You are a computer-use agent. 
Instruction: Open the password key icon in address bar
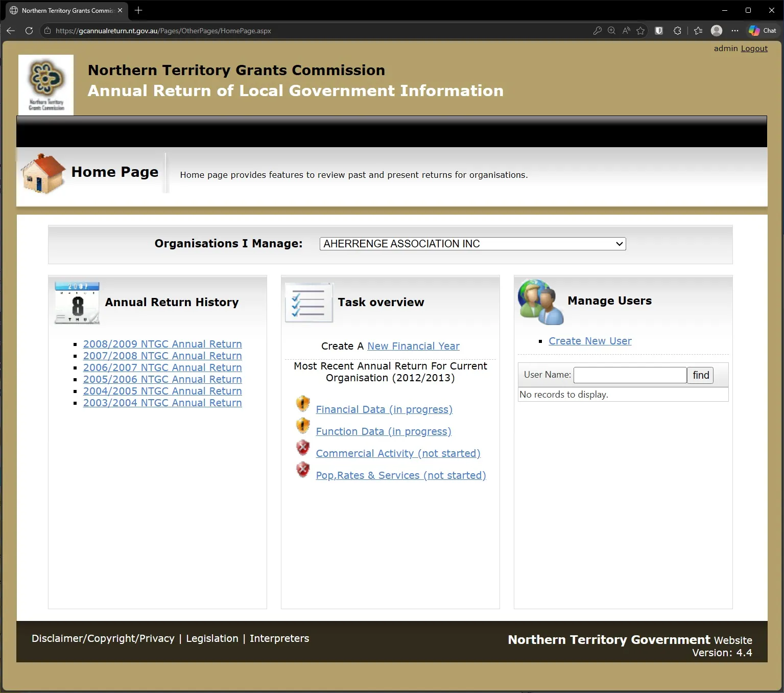597,31
